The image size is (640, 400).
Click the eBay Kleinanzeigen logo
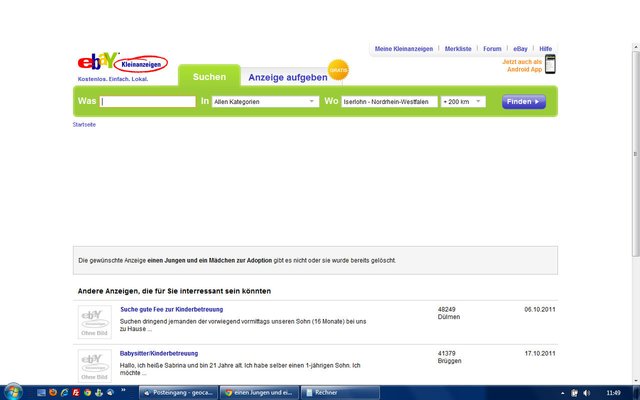tap(122, 62)
